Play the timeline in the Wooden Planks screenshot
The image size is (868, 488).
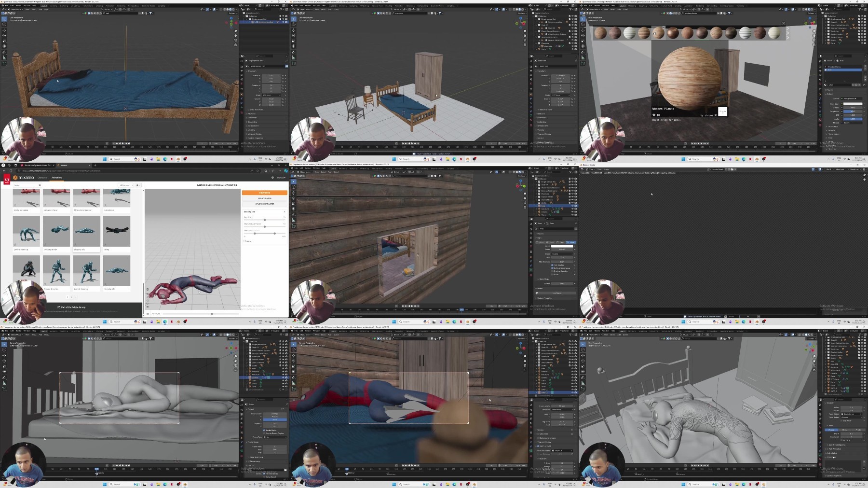click(x=701, y=143)
